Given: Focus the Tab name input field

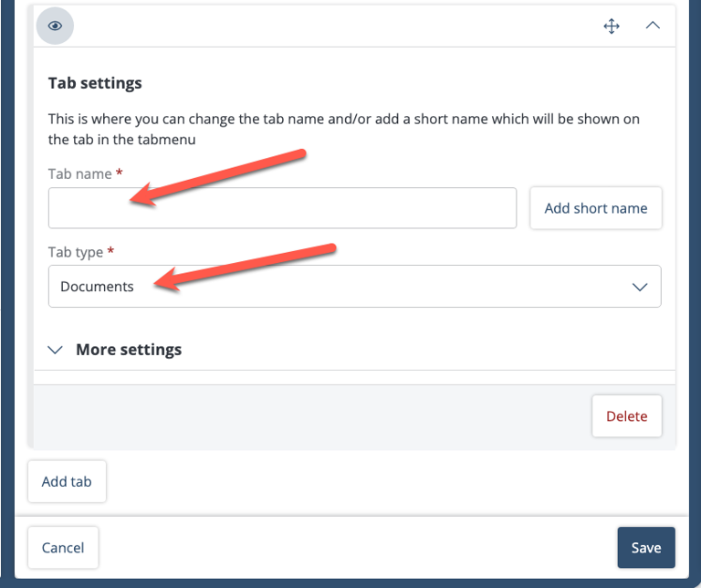Looking at the screenshot, I should coord(283,208).
